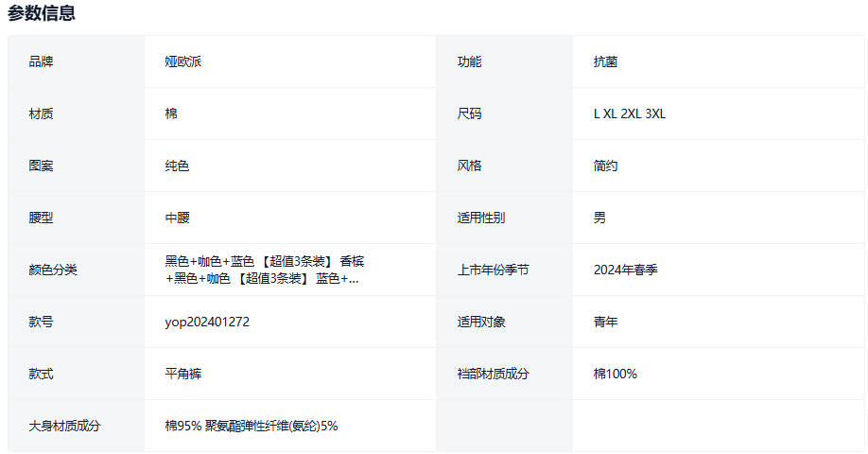868x454 pixels.
Task: Click the 款号 label cell
Action: tap(41, 322)
